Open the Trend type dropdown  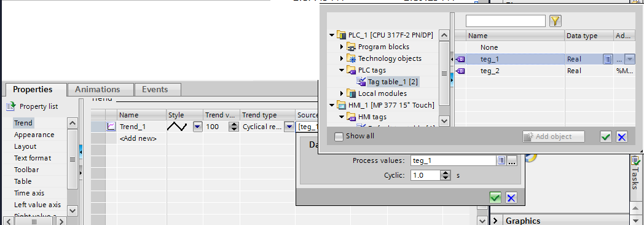click(289, 127)
